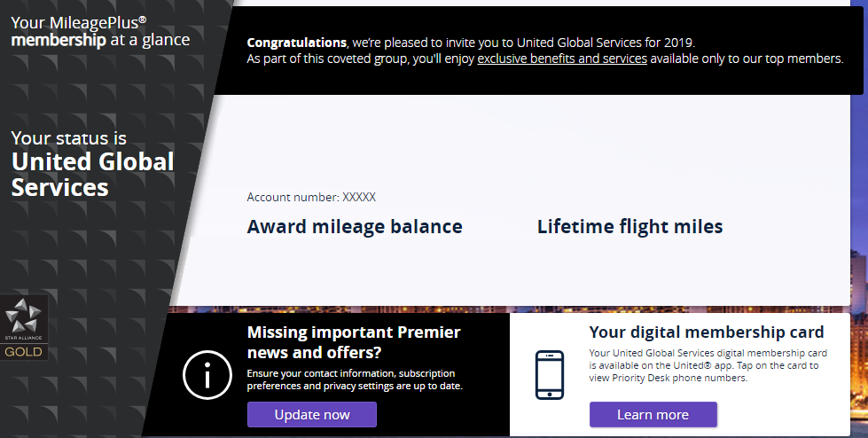Click the Missing important Premier news heading
868x438 pixels.
[x=354, y=343]
